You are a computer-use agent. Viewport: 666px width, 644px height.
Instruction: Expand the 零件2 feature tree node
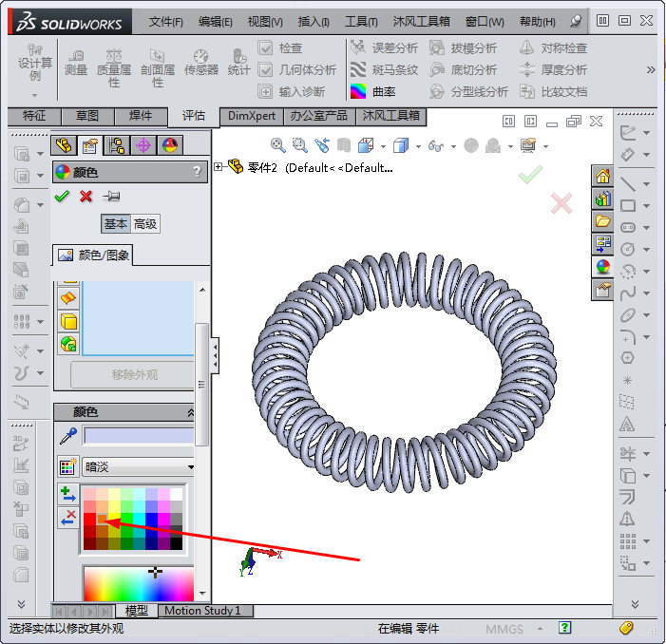tap(219, 167)
